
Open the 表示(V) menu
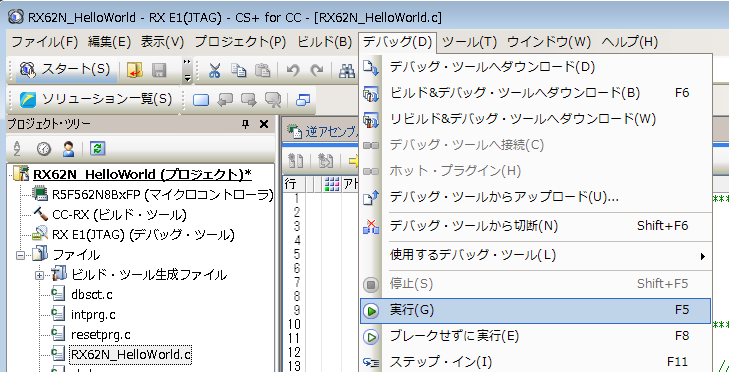(163, 42)
